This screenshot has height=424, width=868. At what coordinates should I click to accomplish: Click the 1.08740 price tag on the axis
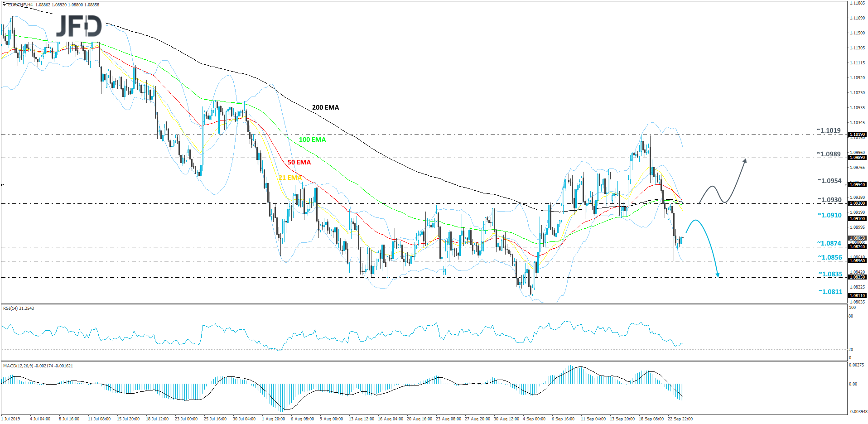coord(857,247)
